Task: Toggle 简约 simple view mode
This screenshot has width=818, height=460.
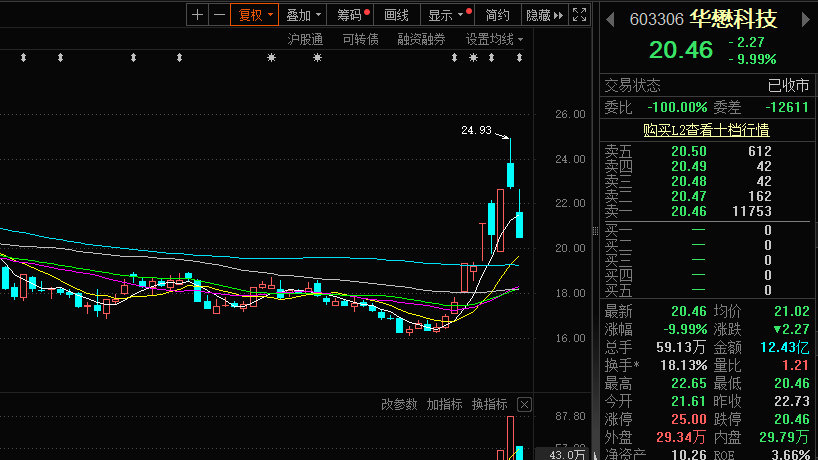Action: pos(497,15)
